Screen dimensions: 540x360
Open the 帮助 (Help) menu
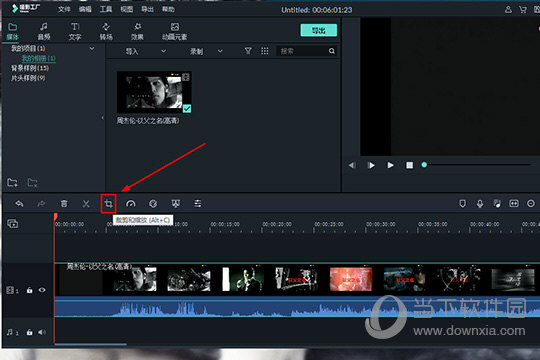[x=168, y=9]
